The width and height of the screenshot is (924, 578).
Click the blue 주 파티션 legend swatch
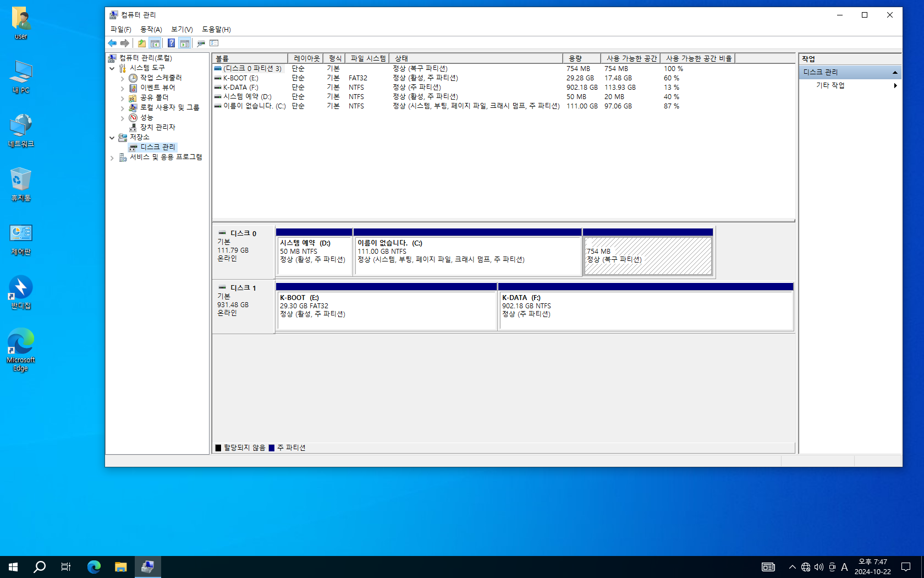[x=271, y=448]
